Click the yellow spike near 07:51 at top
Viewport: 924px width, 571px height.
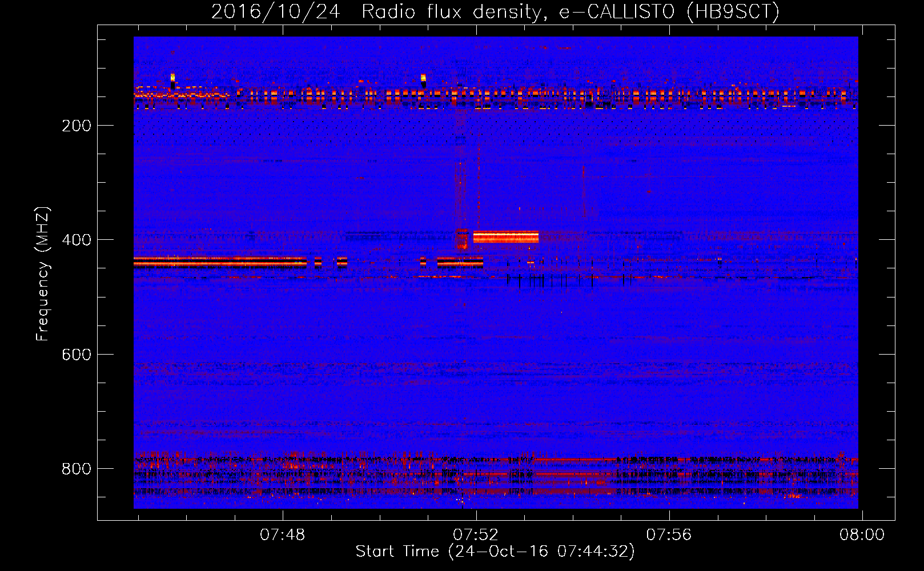[423, 79]
